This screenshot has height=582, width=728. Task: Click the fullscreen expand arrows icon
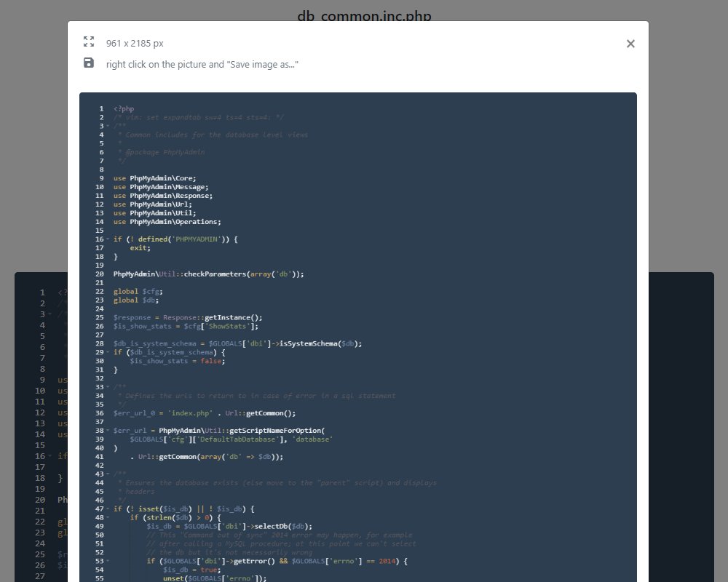click(89, 41)
